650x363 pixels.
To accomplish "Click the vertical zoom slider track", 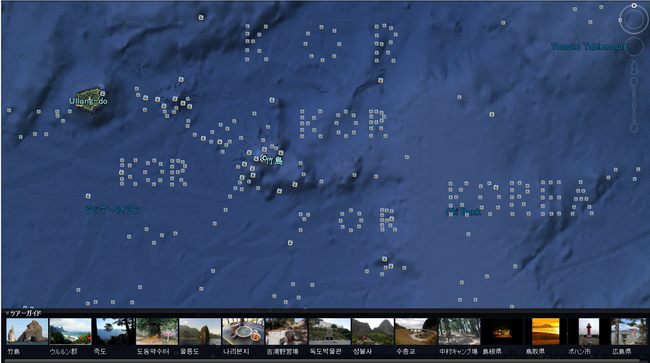I will click(x=634, y=105).
